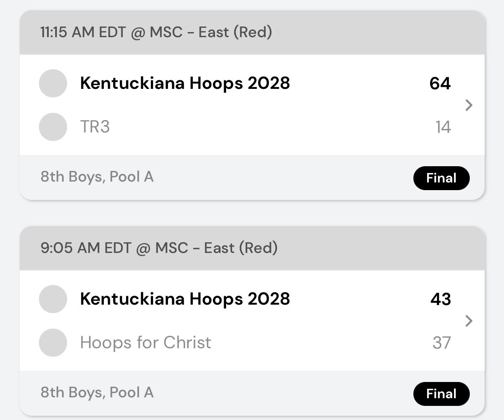Click the 11:15 AM EDT game header
504x420 pixels.
(x=156, y=32)
